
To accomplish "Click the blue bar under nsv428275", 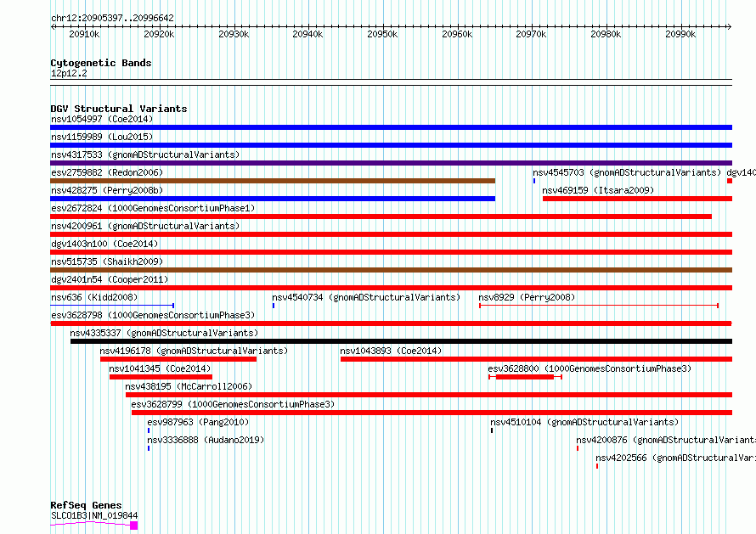I will pyautogui.click(x=273, y=199).
